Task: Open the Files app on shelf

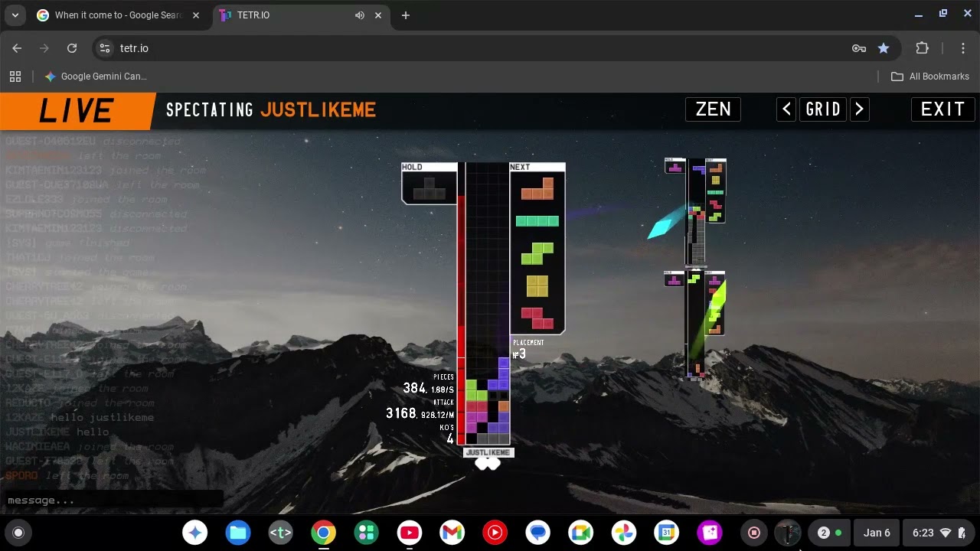Action: [238, 533]
